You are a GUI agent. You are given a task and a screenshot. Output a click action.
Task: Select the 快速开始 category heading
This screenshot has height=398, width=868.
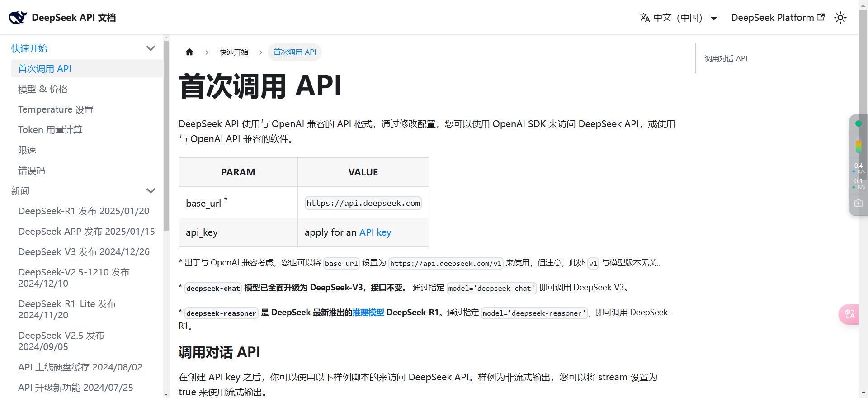[29, 48]
